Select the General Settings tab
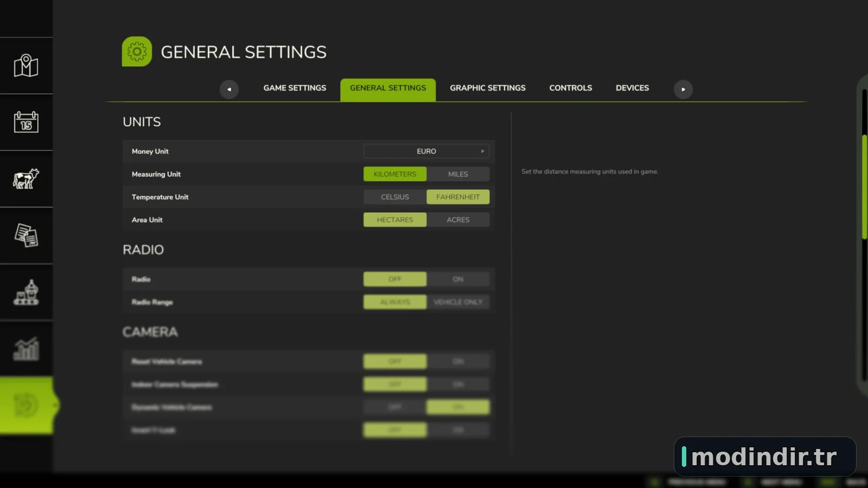The height and width of the screenshot is (488, 868). tap(388, 89)
